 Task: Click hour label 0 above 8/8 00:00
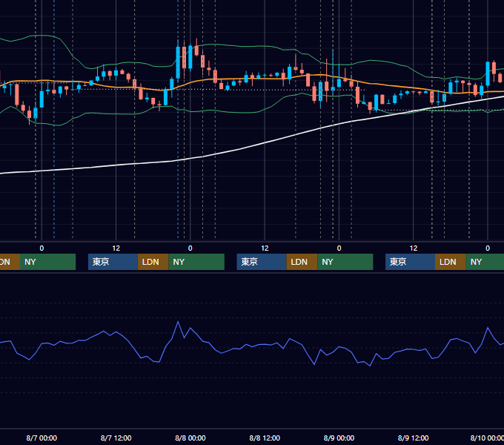pyautogui.click(x=190, y=248)
